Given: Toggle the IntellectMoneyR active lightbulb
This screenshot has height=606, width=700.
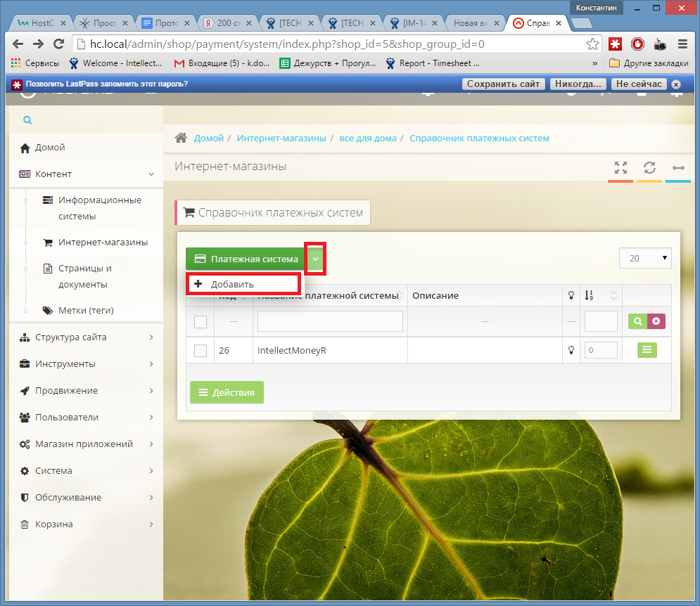Looking at the screenshot, I should coord(571,350).
